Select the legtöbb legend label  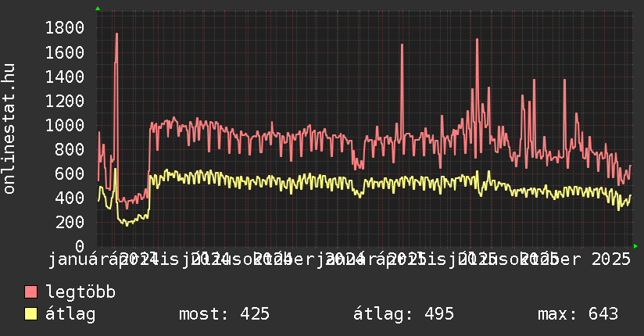coord(80,292)
